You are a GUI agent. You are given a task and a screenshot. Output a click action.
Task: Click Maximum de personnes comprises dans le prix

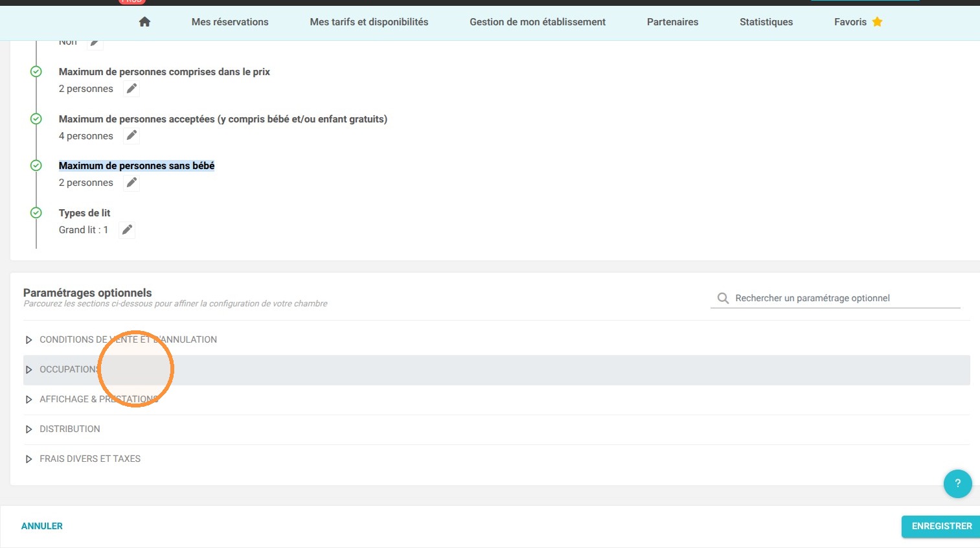(x=165, y=72)
